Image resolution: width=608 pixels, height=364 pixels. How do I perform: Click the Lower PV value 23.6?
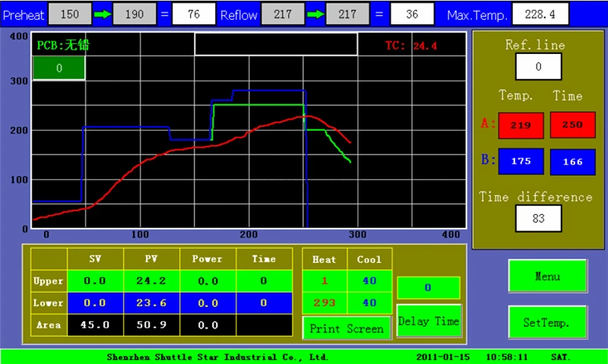coord(151,302)
